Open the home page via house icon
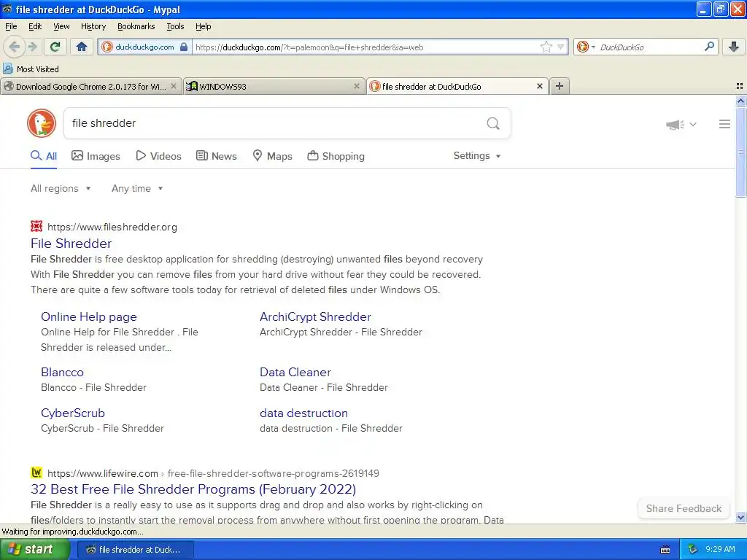The height and width of the screenshot is (560, 747). pyautogui.click(x=82, y=47)
